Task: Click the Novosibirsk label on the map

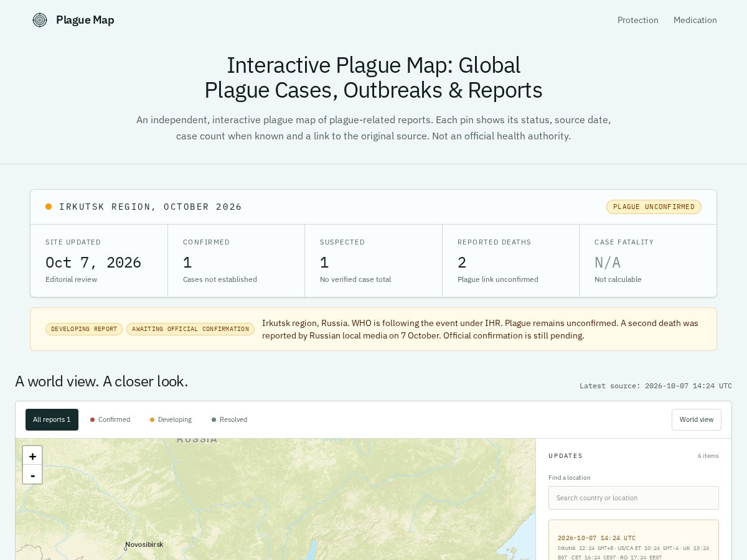Action: pyautogui.click(x=144, y=544)
